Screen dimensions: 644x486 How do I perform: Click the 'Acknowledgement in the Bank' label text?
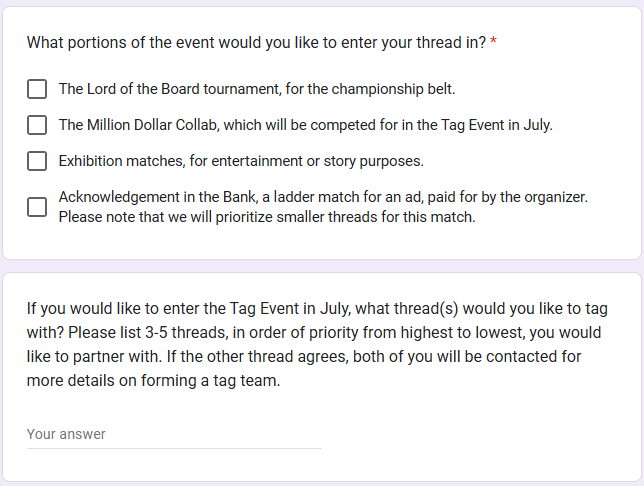151,197
